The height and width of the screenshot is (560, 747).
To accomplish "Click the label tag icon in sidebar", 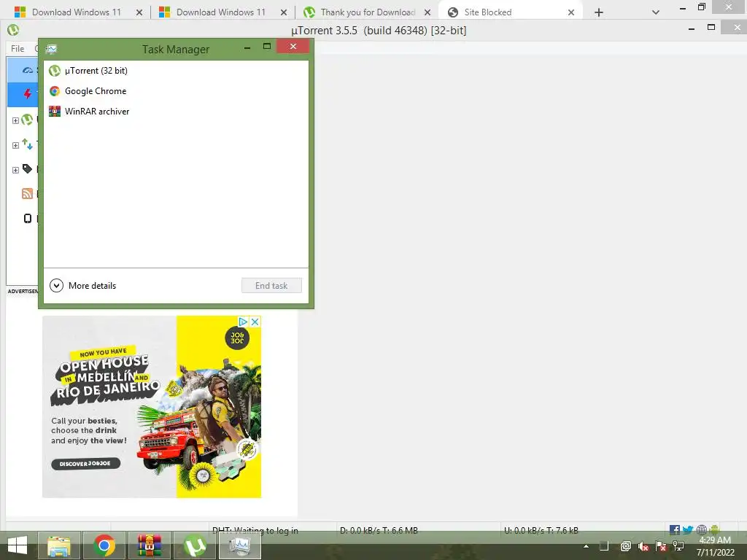I will [28, 168].
